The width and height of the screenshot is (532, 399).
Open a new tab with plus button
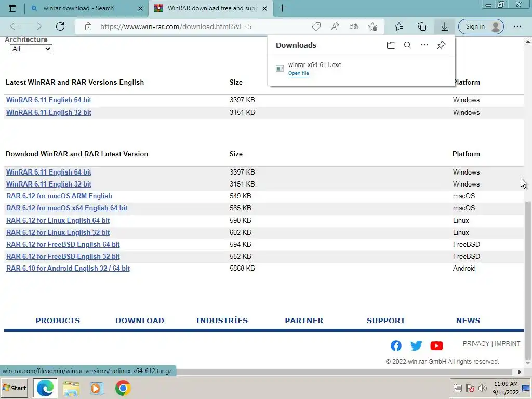coord(282,8)
